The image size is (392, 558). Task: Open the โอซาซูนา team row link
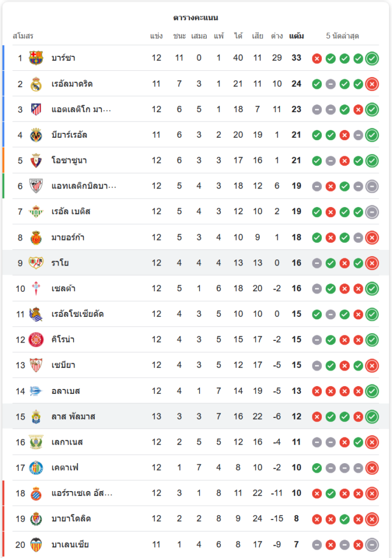point(196,161)
